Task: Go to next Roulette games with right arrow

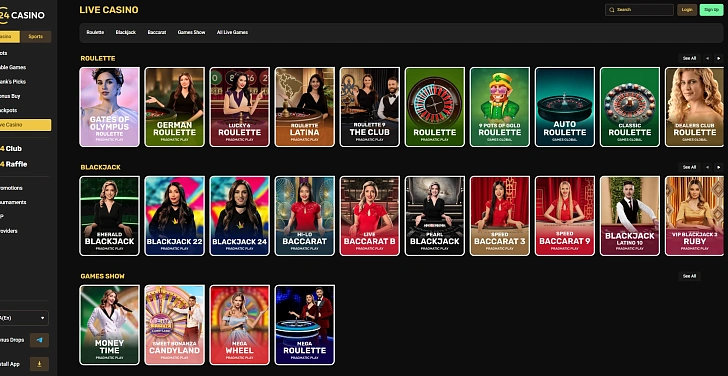Action: point(719,58)
